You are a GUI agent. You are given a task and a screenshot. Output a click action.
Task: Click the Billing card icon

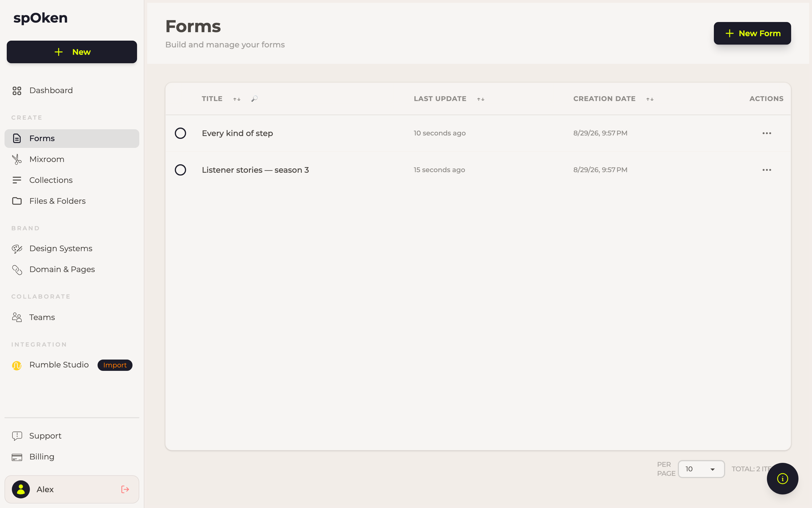point(17,457)
